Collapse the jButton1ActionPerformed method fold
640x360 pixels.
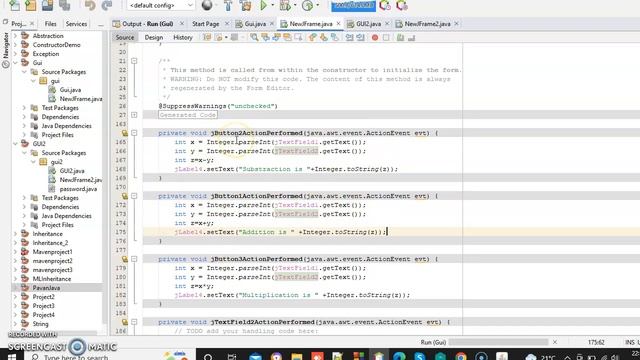[x=134, y=196]
